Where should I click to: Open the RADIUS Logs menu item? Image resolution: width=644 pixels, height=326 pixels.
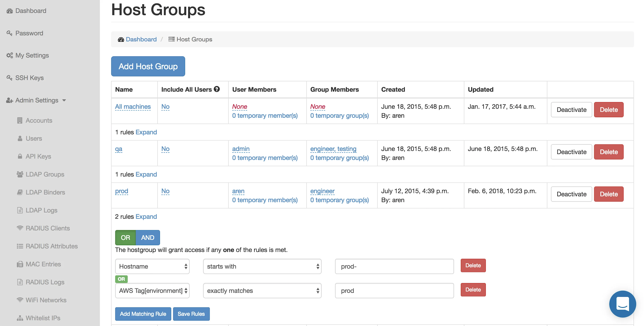coord(45,282)
